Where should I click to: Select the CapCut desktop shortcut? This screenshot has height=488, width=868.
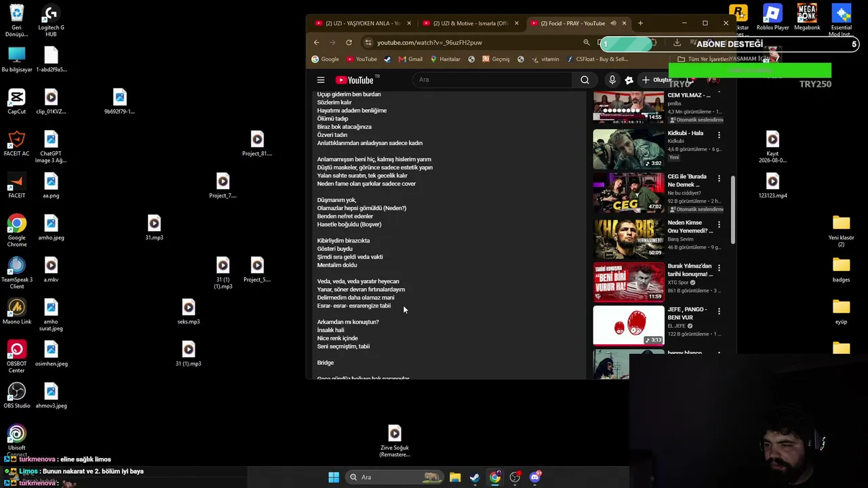16,102
